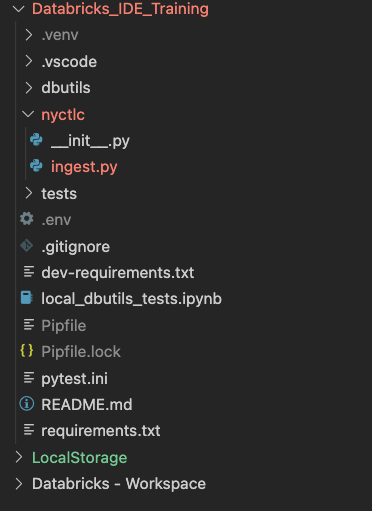Expand the LocalStorage section

(x=19, y=457)
